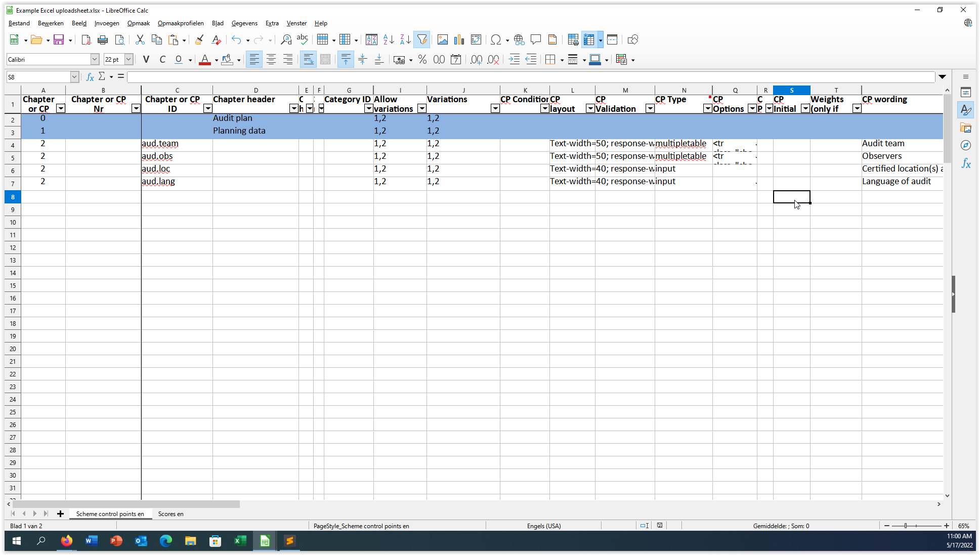Click the Print icon in toolbar
The width and height of the screenshot is (980, 555).
point(103,39)
